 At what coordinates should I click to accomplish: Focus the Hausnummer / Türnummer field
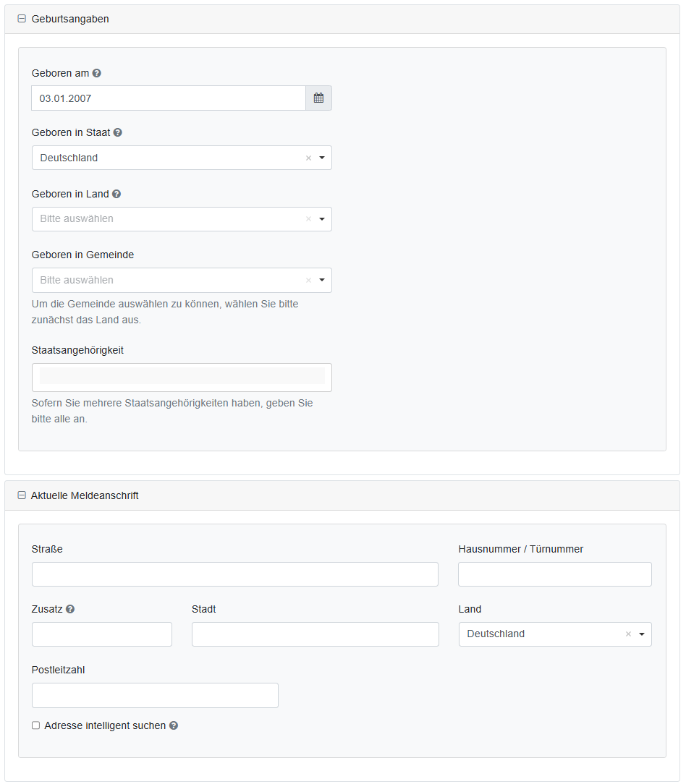[x=554, y=574]
